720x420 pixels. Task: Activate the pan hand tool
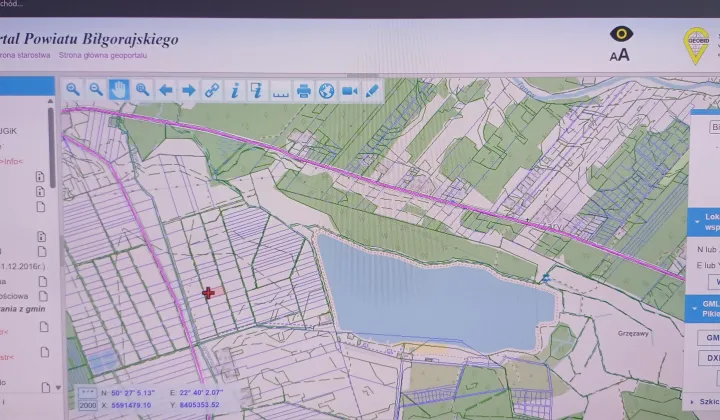(119, 90)
